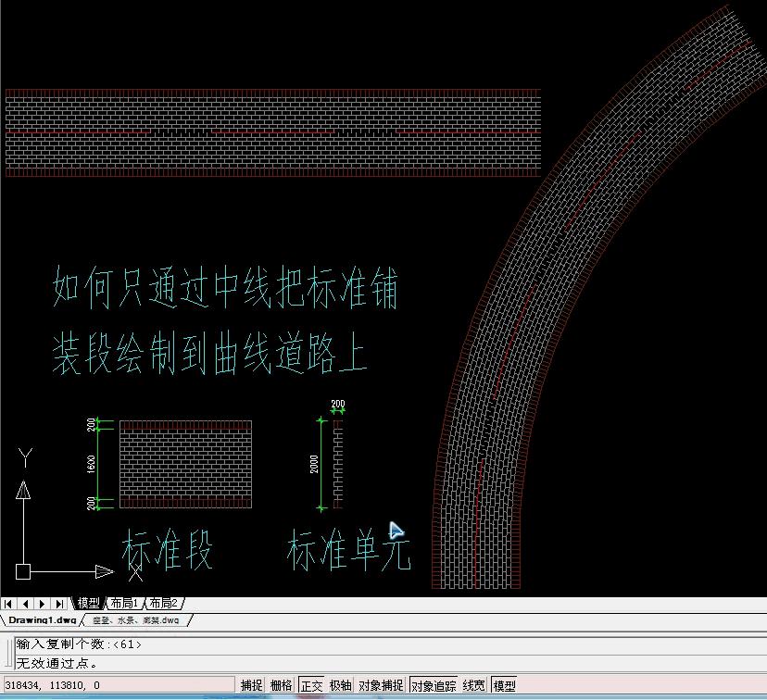The width and height of the screenshot is (767, 700).
Task: Open the 布局1 layout tab
Action: pos(125,602)
